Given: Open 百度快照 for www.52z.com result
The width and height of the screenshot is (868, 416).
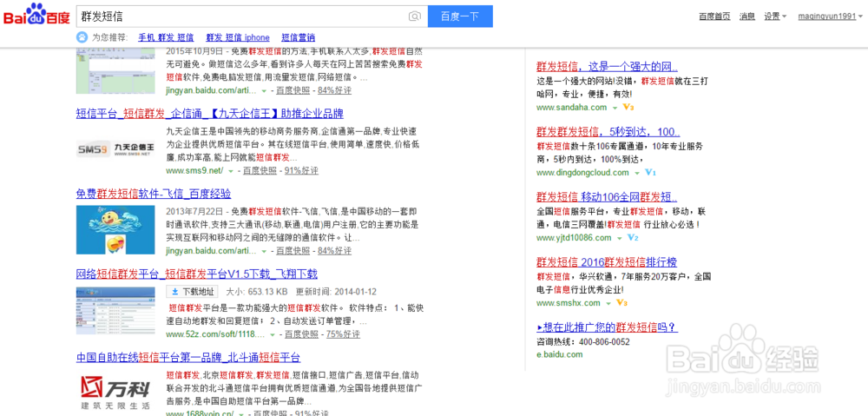Looking at the screenshot, I should 302,334.
